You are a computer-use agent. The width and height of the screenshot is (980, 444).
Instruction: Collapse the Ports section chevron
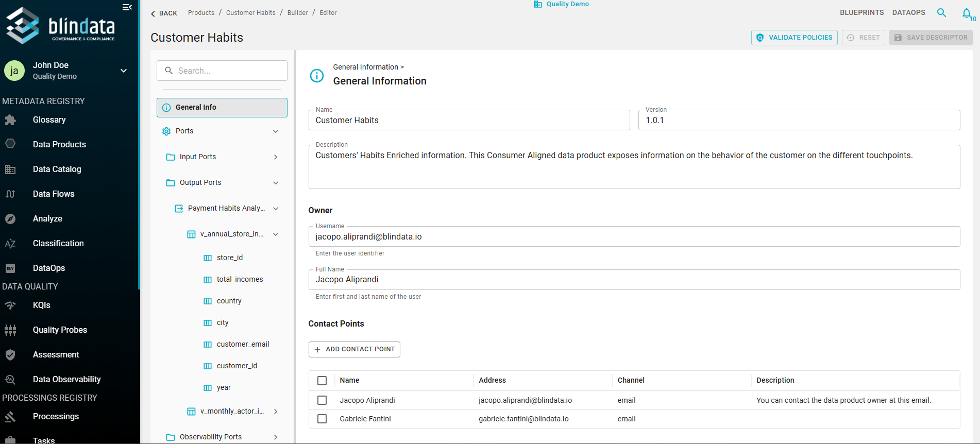click(276, 131)
